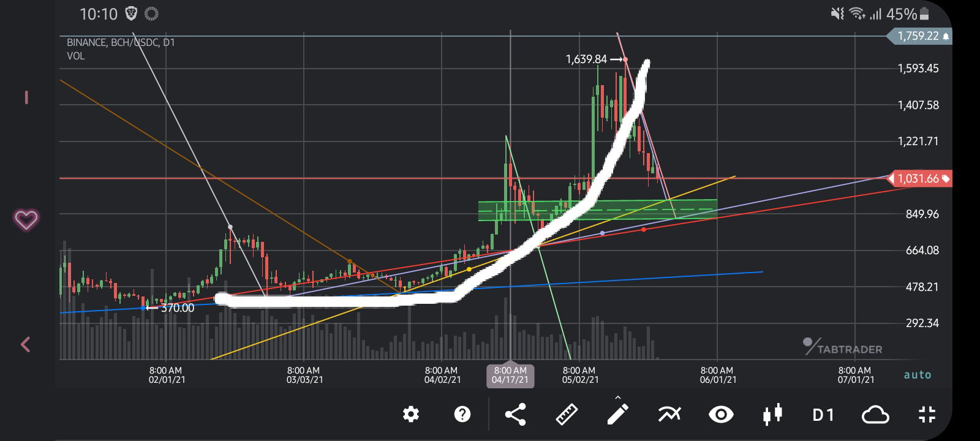Open the indicators chart icon
980x441 pixels.
(669, 415)
